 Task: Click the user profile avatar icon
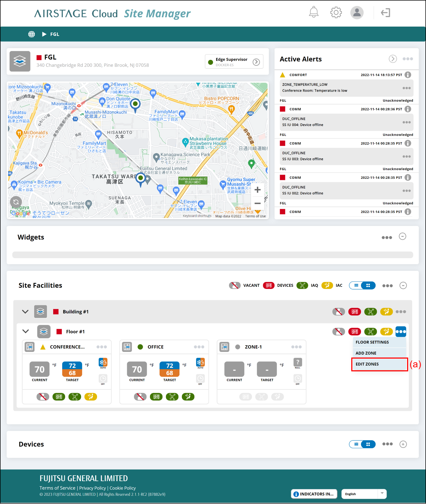coord(357,12)
